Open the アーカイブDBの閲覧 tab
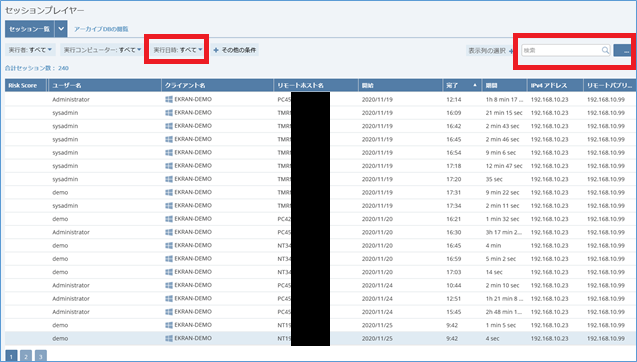 point(101,29)
